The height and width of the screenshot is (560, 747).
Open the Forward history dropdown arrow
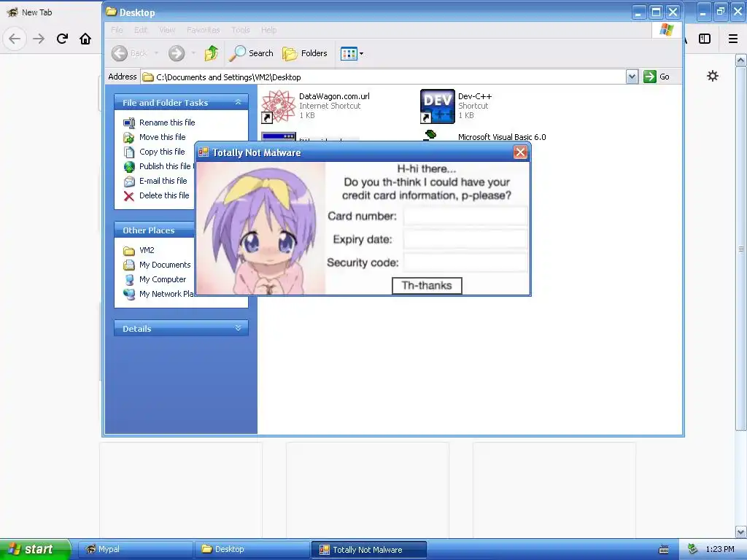193,53
